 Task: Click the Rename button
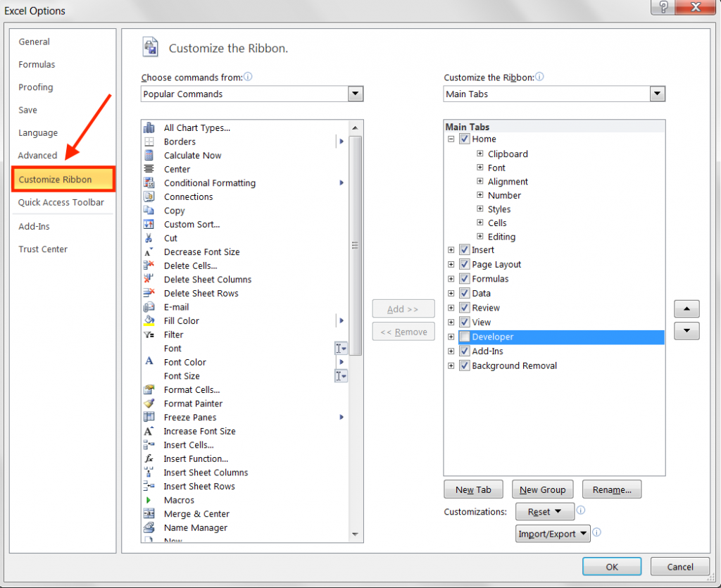(x=611, y=489)
